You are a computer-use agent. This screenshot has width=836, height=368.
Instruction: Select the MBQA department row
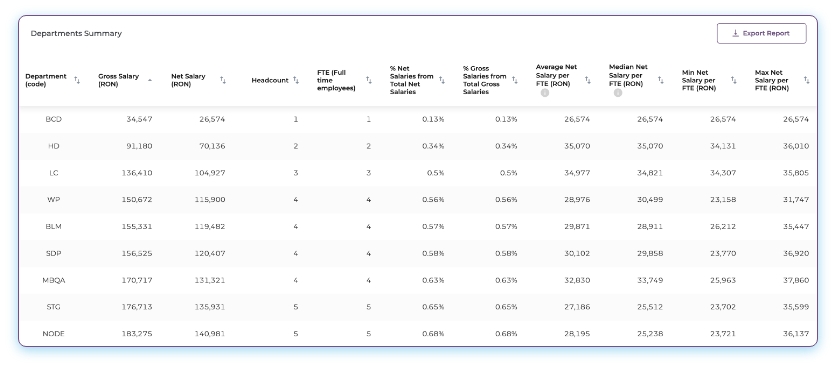[x=418, y=281]
